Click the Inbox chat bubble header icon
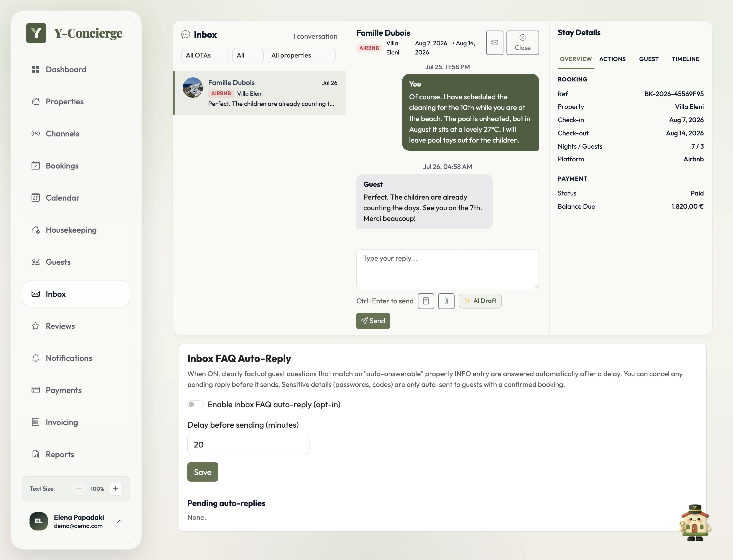Viewport: 733px width, 560px height. pos(186,35)
